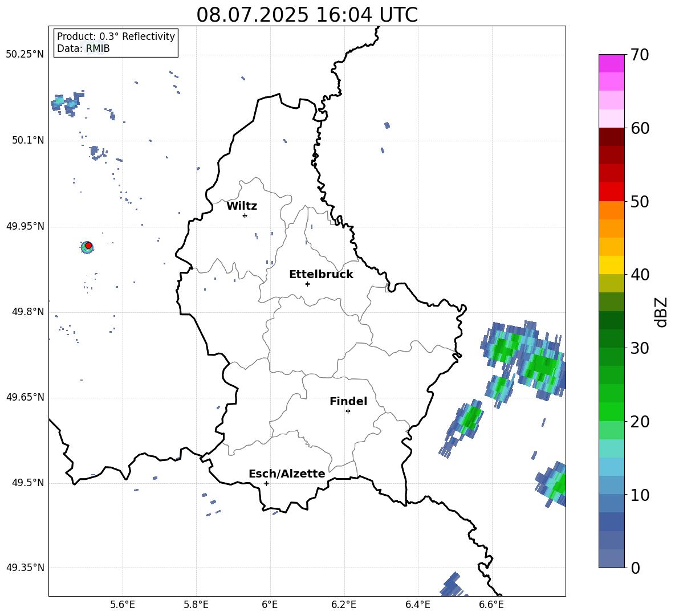Click the red dot radar marker
The height and width of the screenshot is (616, 675).
[88, 246]
